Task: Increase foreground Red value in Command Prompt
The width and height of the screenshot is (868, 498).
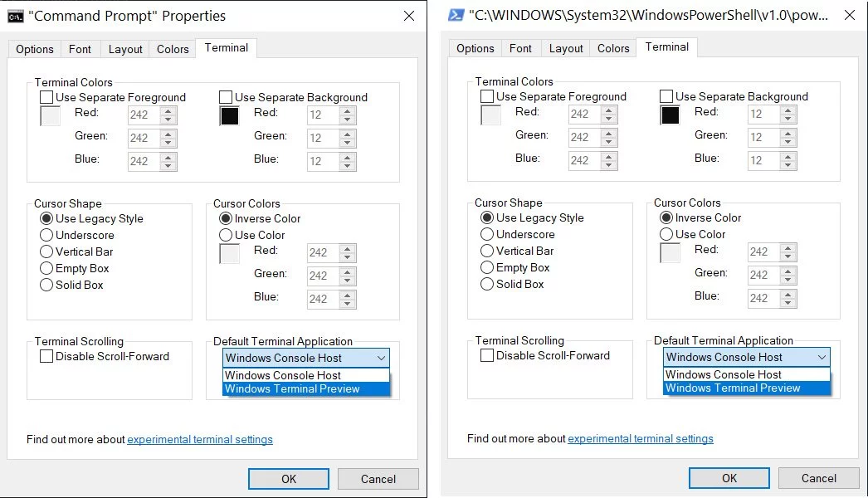Action: pos(168,110)
